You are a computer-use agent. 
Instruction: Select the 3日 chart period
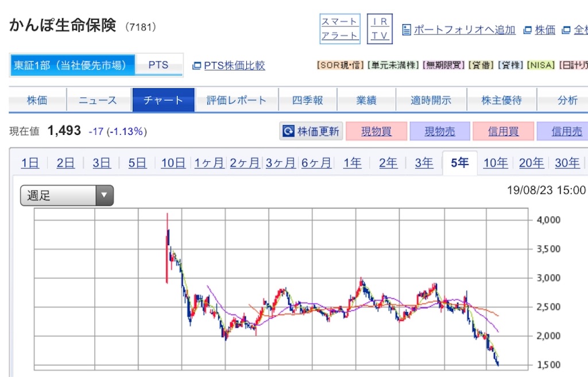click(102, 163)
